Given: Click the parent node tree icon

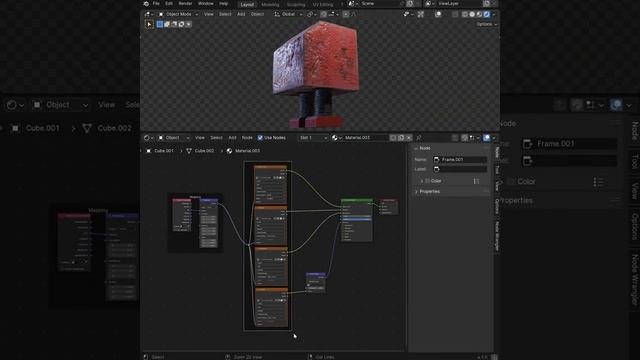Looking at the screenshot, I should coord(455,138).
